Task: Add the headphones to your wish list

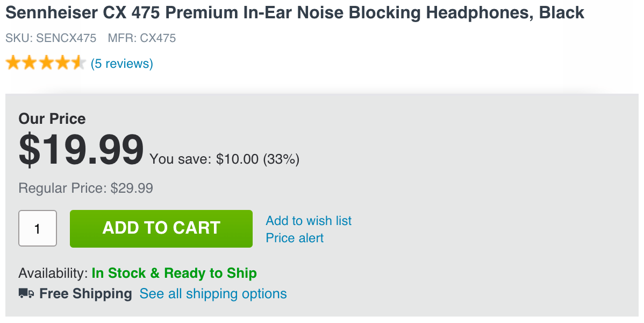Action: click(x=309, y=220)
